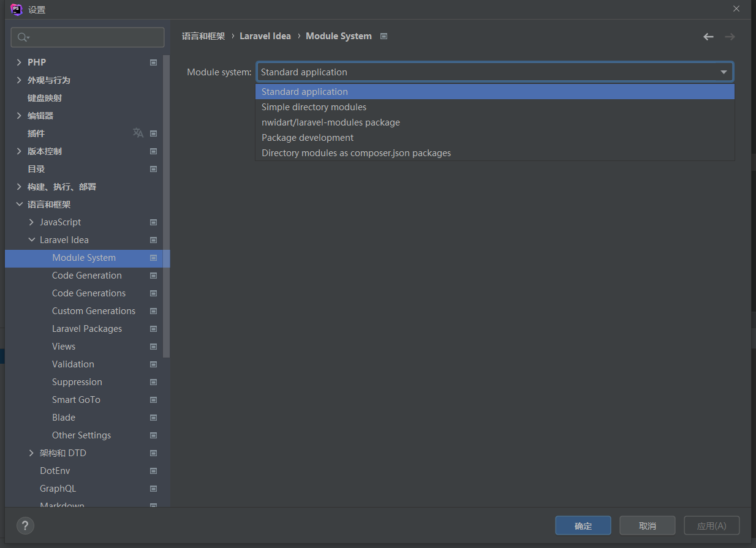Click the translate icon beside 插件
Viewport: 756px width, 548px height.
pos(138,133)
